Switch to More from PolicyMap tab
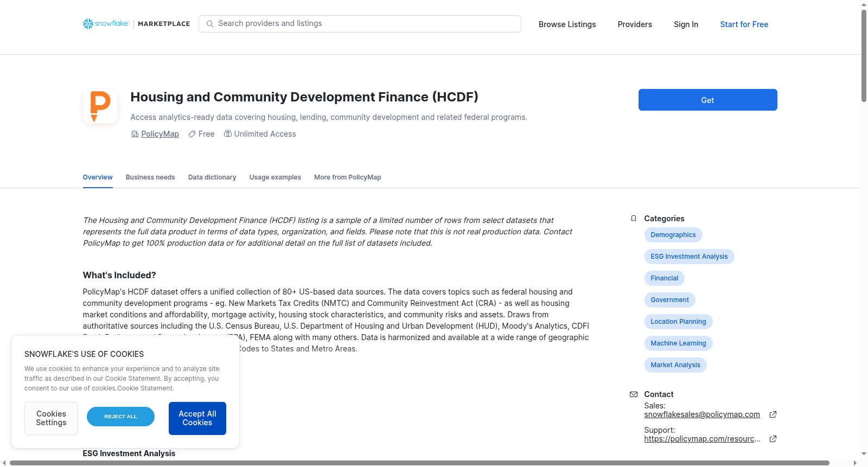Screen dimensions: 868x467 (347, 177)
